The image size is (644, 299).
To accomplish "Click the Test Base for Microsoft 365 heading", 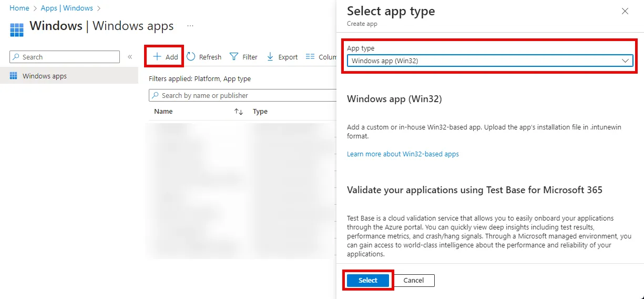I will (x=475, y=190).
